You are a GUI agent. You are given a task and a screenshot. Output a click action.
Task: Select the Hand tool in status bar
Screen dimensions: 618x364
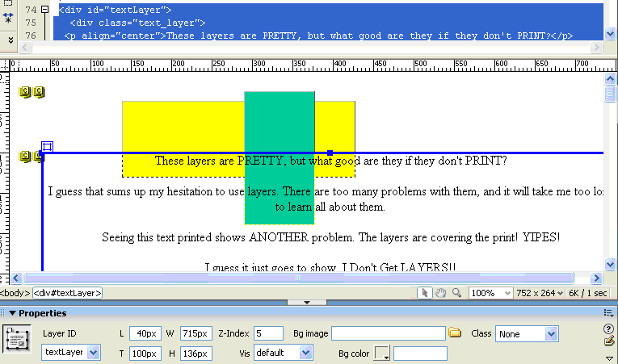pyautogui.click(x=440, y=293)
